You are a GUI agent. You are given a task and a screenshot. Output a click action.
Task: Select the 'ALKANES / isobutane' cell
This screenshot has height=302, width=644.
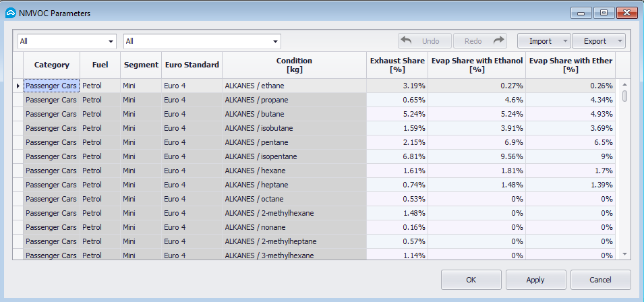[x=294, y=128]
